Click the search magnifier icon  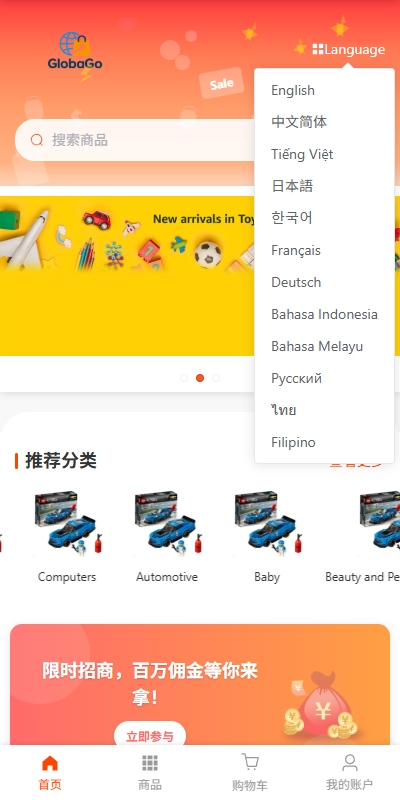tap(37, 140)
